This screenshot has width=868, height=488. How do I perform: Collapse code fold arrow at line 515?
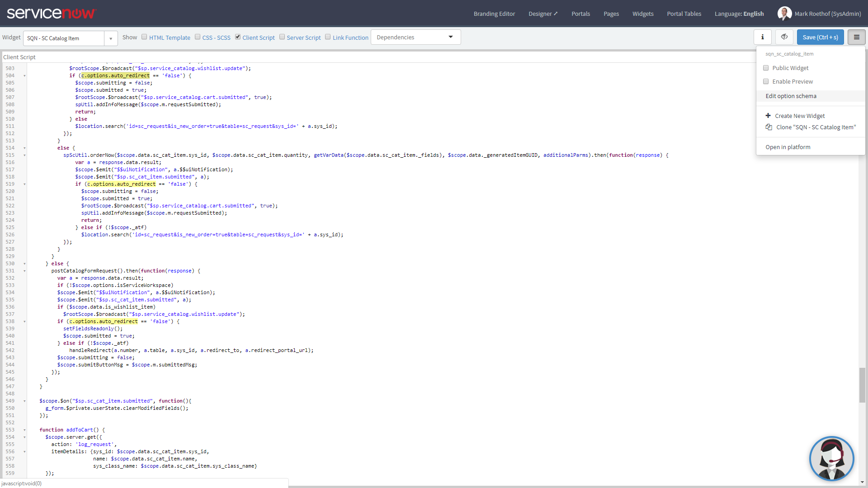pyautogui.click(x=24, y=155)
